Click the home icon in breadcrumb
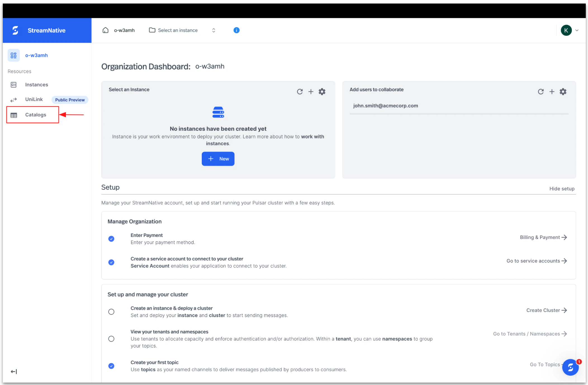Image resolution: width=588 pixels, height=385 pixels. (105, 30)
